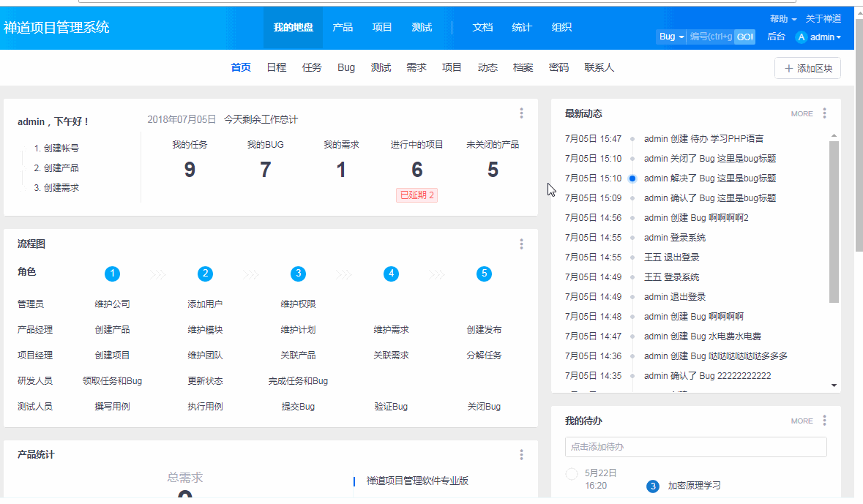Open the 产品统计 block three-dot menu
863x504 pixels.
pyautogui.click(x=521, y=455)
